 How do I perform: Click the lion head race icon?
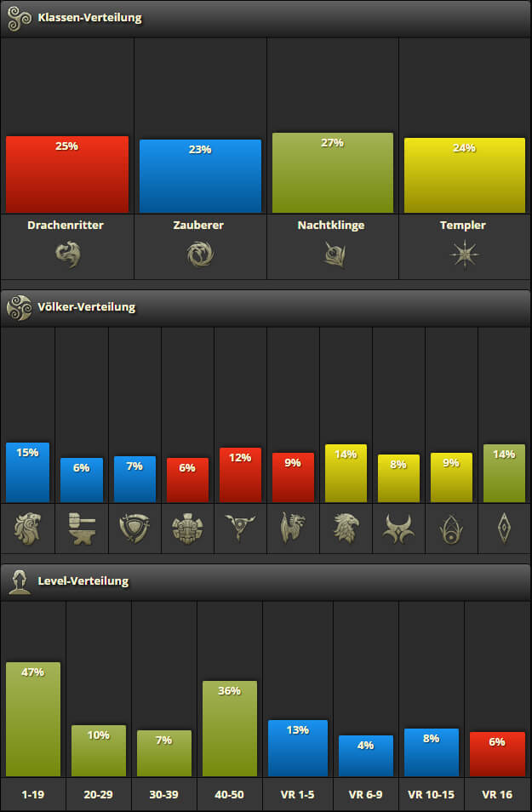[x=28, y=529]
